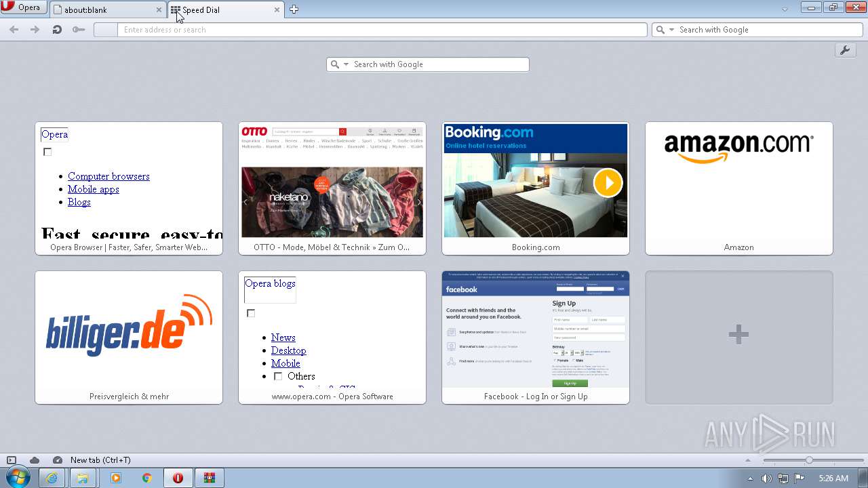Adjust the zoom slider handle
The image size is (868, 488).
(x=809, y=460)
